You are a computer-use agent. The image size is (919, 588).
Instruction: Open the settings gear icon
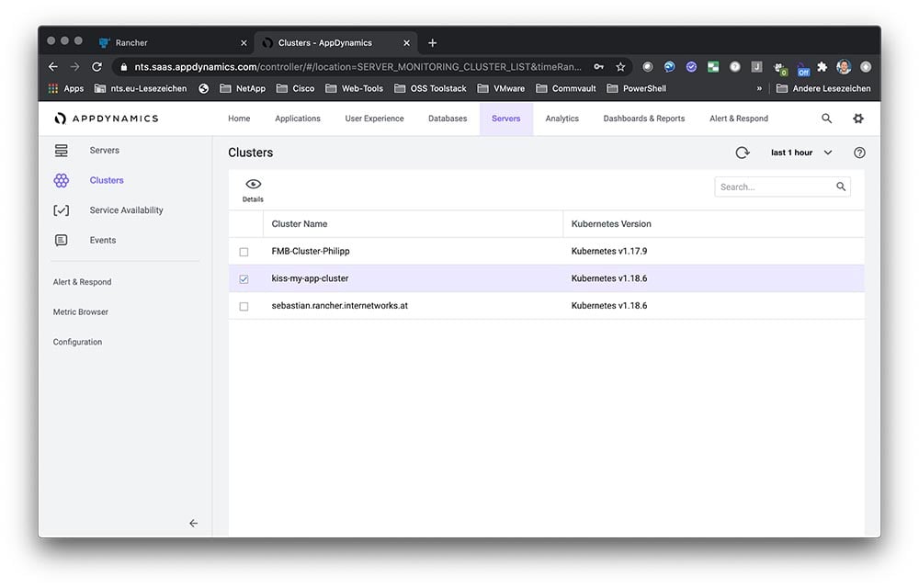(x=858, y=119)
